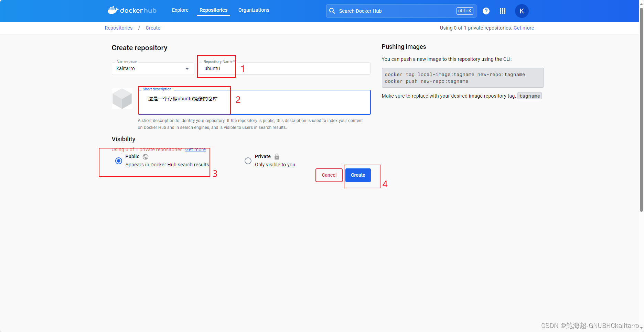Click the globe icon beside Public
The width and height of the screenshot is (644, 332).
[x=146, y=157]
